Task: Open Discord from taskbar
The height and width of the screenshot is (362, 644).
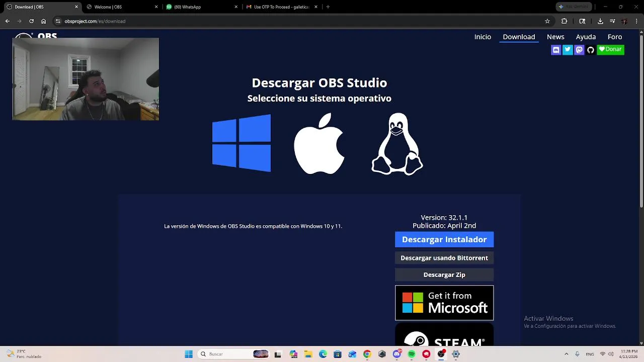Action: pos(397,354)
